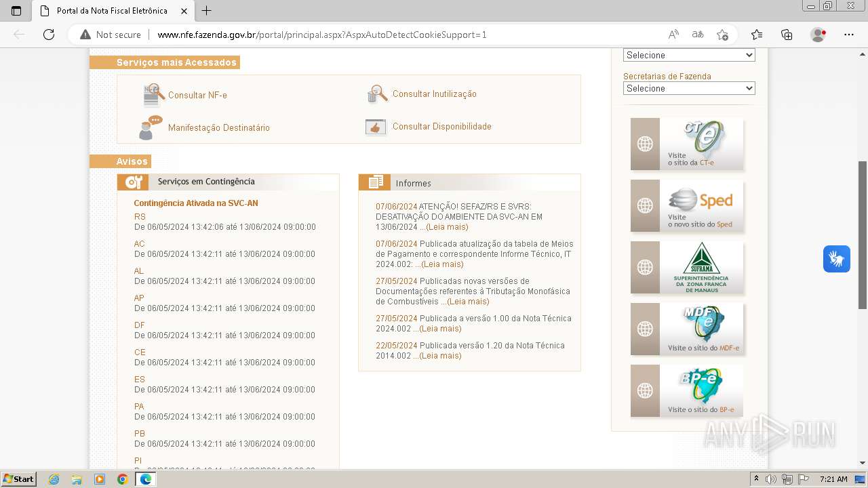Screen dimensions: 868x488
Task: Expand the Secretarias de Fazenda dropdown
Action: click(689, 88)
